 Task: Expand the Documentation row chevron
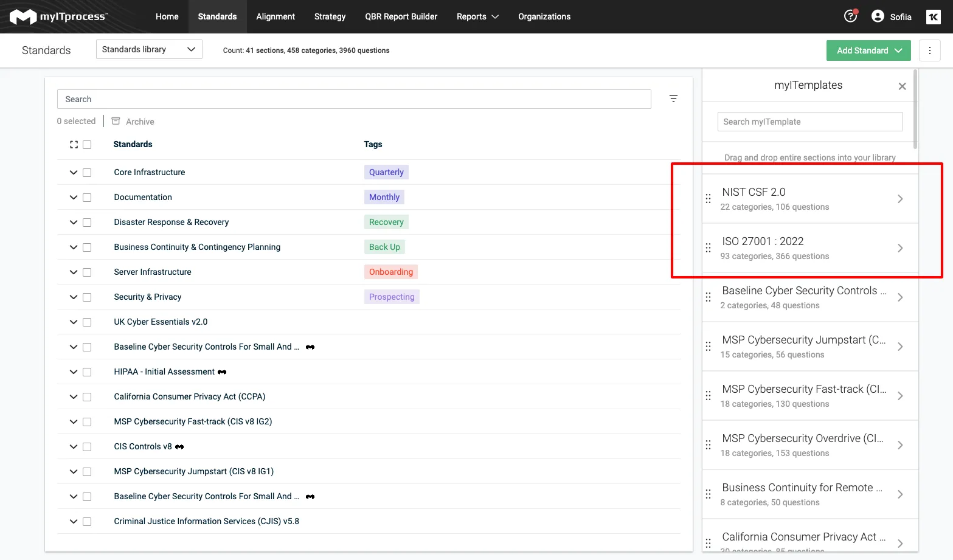[74, 198]
